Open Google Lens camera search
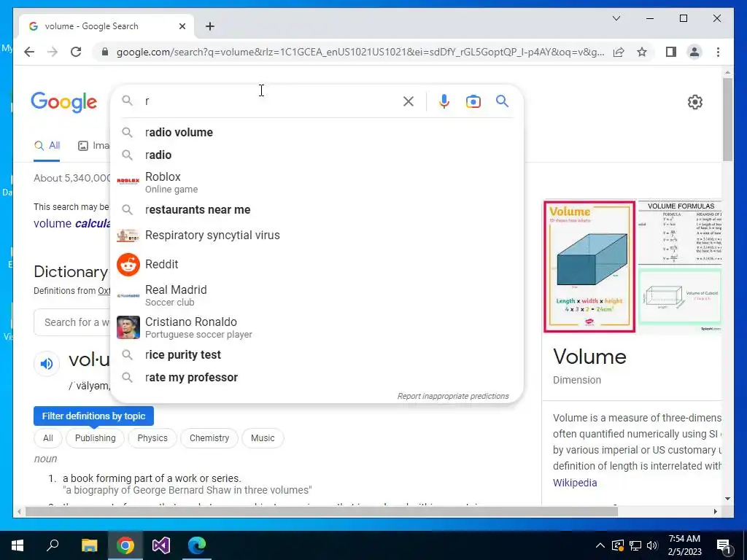Image resolution: width=747 pixels, height=560 pixels. click(x=473, y=101)
